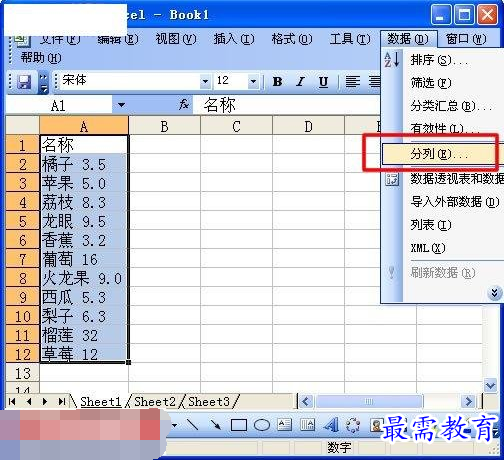The height and width of the screenshot is (460, 504).
Task: Select column B header
Action: click(x=164, y=126)
